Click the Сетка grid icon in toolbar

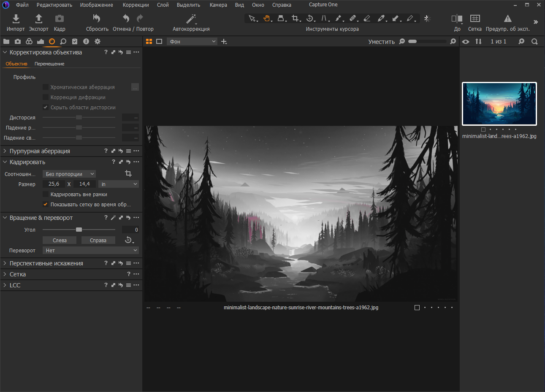pyautogui.click(x=475, y=19)
